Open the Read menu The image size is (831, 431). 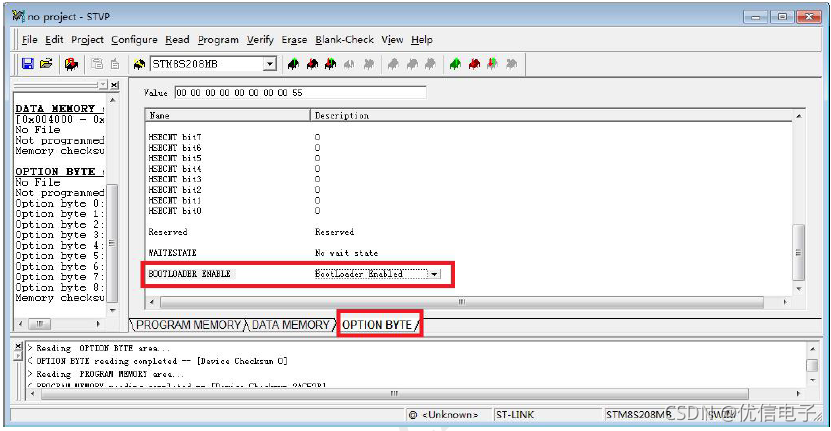[177, 40]
